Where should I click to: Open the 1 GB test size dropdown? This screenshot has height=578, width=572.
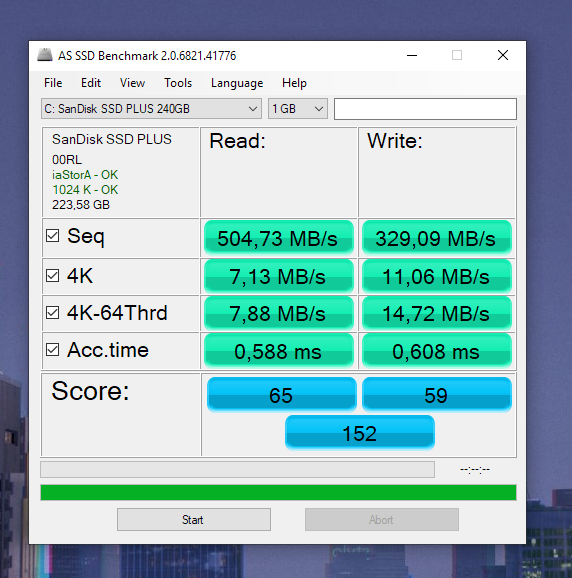(298, 109)
